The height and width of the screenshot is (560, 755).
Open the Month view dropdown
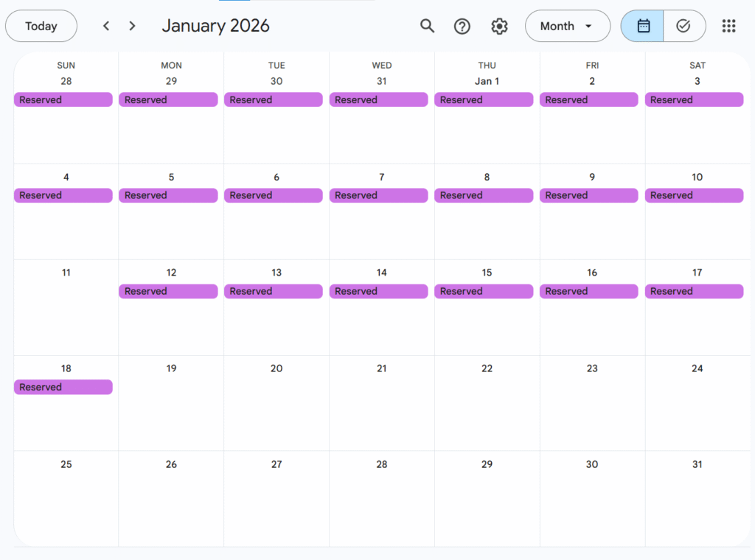pyautogui.click(x=567, y=26)
